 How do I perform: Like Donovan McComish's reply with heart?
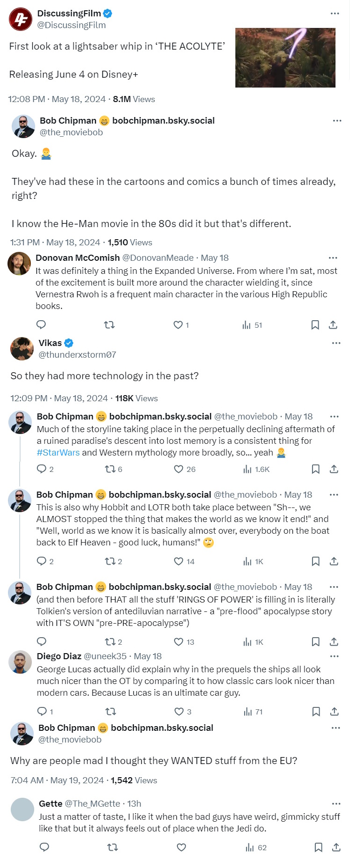pos(178,325)
